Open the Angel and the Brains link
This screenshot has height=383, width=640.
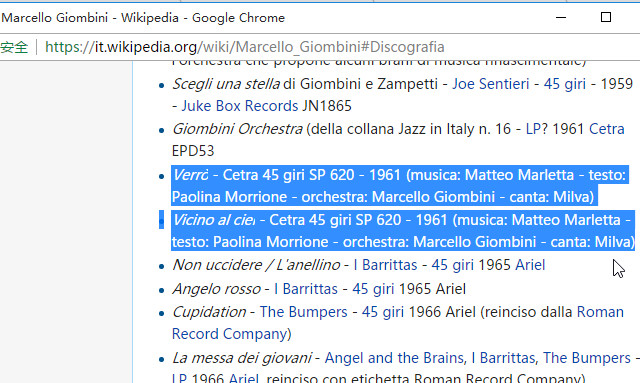pyautogui.click(x=395, y=358)
